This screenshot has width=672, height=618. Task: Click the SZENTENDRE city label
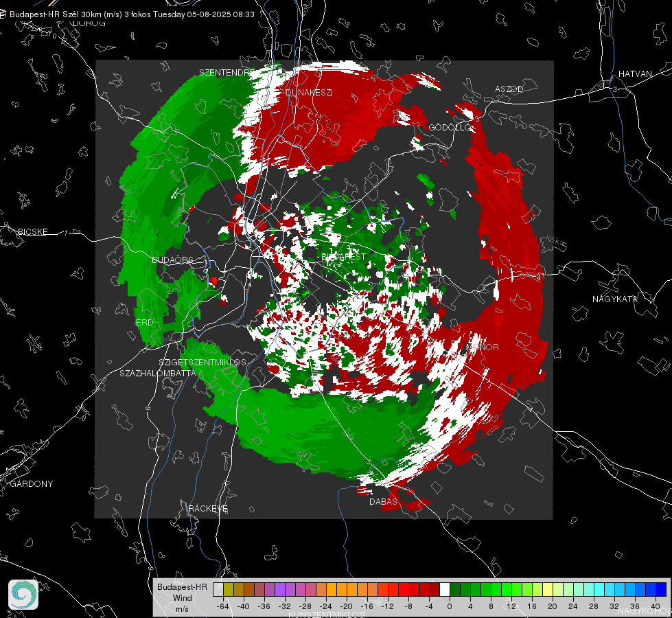click(227, 73)
